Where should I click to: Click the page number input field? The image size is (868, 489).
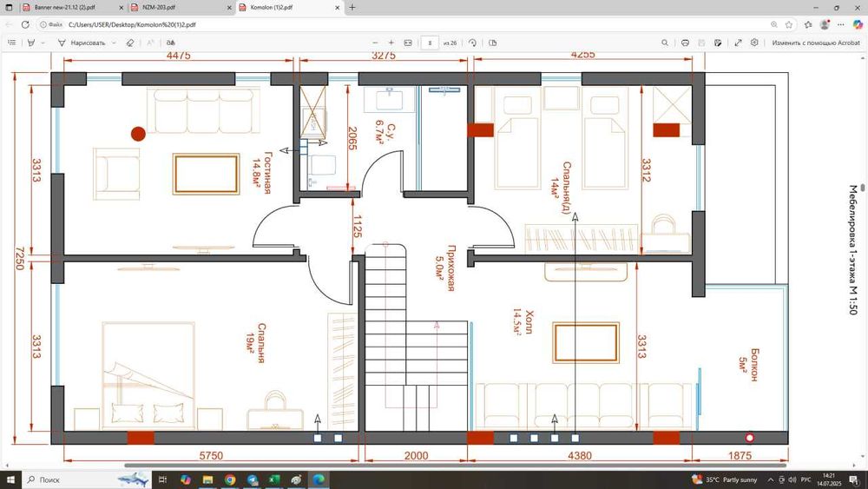click(430, 42)
